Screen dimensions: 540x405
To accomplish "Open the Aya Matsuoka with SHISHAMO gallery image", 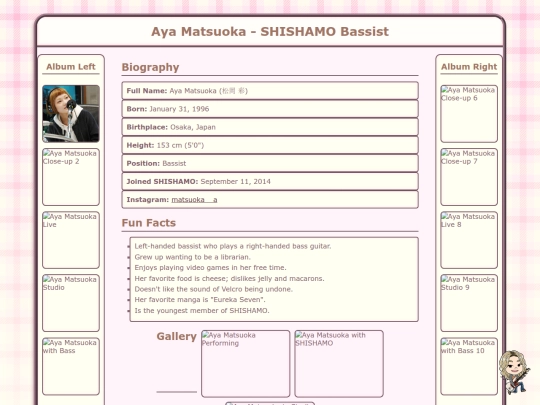I will coord(339,364).
